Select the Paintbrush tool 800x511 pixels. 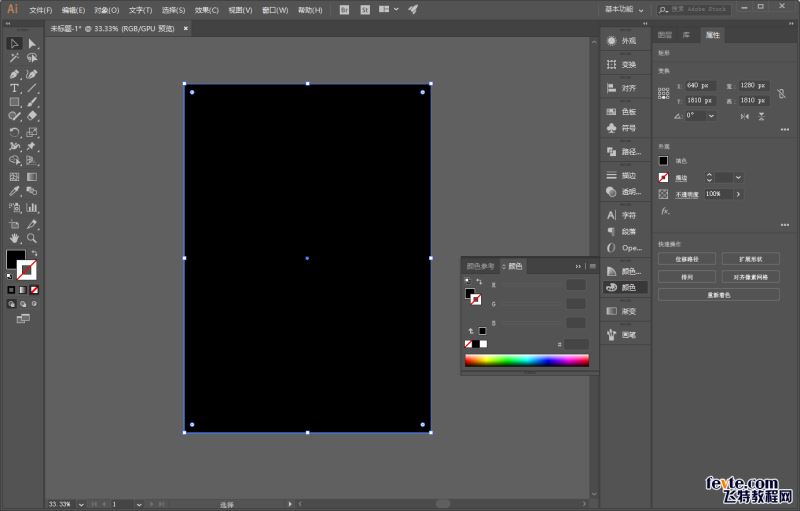point(32,103)
